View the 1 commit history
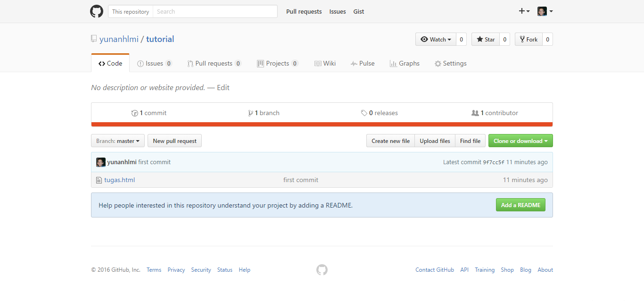The width and height of the screenshot is (644, 301). [149, 113]
